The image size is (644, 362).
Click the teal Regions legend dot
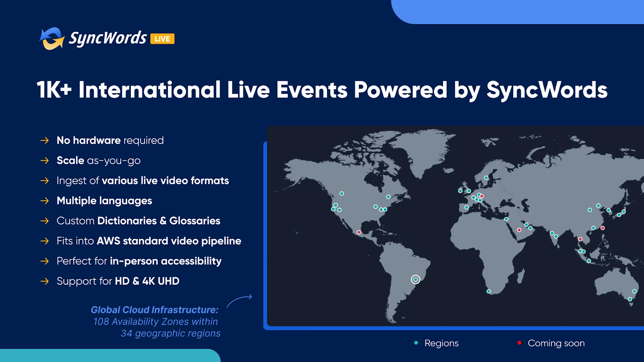pyautogui.click(x=416, y=343)
